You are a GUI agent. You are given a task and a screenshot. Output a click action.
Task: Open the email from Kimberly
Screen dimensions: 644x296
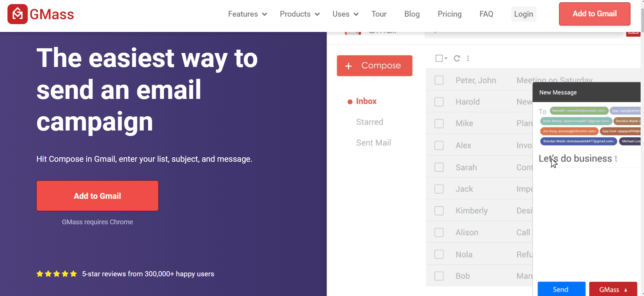point(479,210)
